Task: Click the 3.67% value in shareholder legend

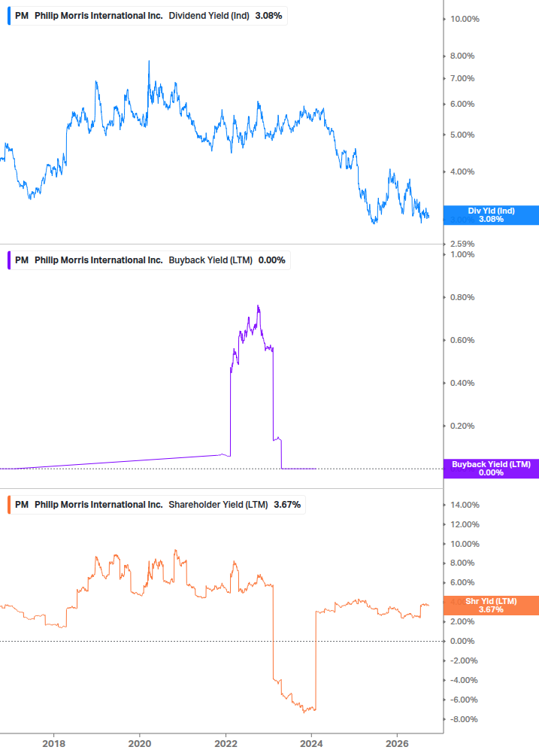Action: (x=288, y=505)
